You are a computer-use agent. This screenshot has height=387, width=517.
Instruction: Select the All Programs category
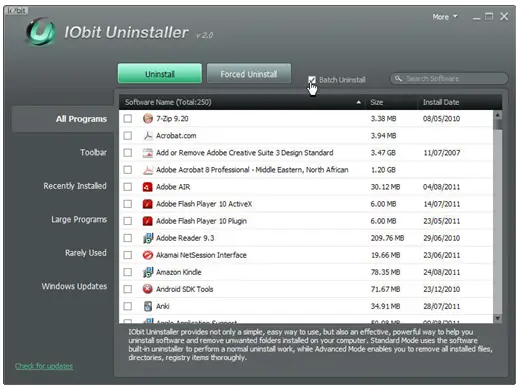[62, 119]
